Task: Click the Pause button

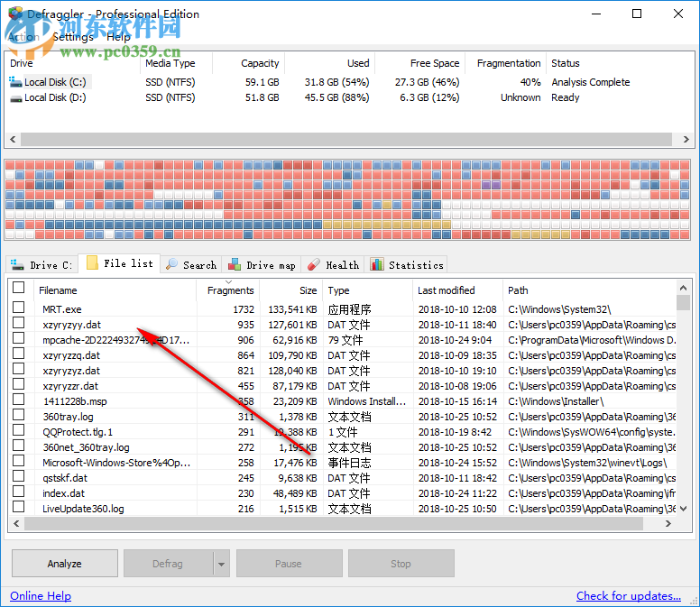Action: click(x=289, y=564)
